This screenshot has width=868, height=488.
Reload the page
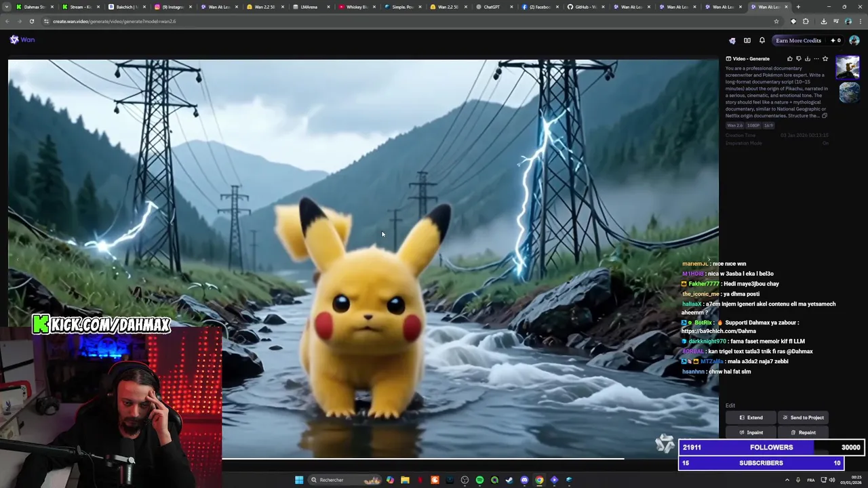click(x=31, y=21)
